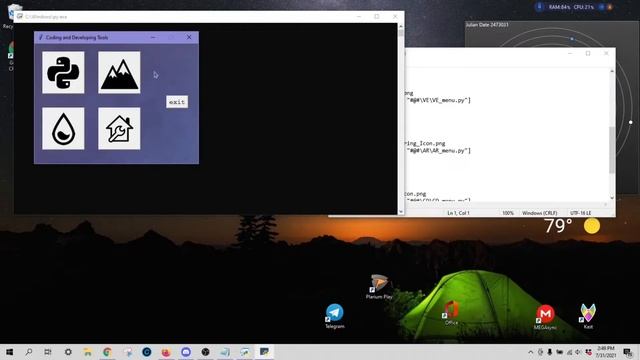Click the orange icon at top-right monitor bar

[x=610, y=7]
